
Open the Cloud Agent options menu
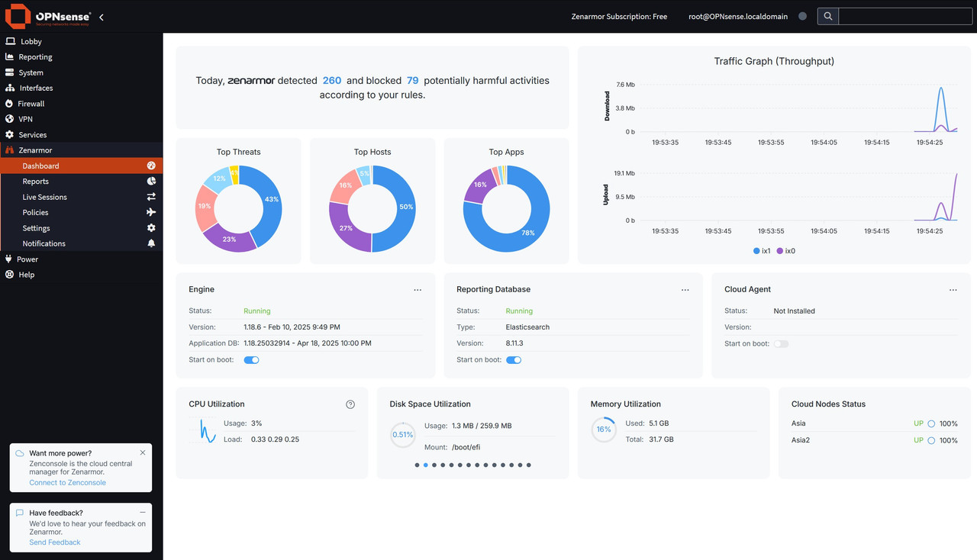coord(953,290)
